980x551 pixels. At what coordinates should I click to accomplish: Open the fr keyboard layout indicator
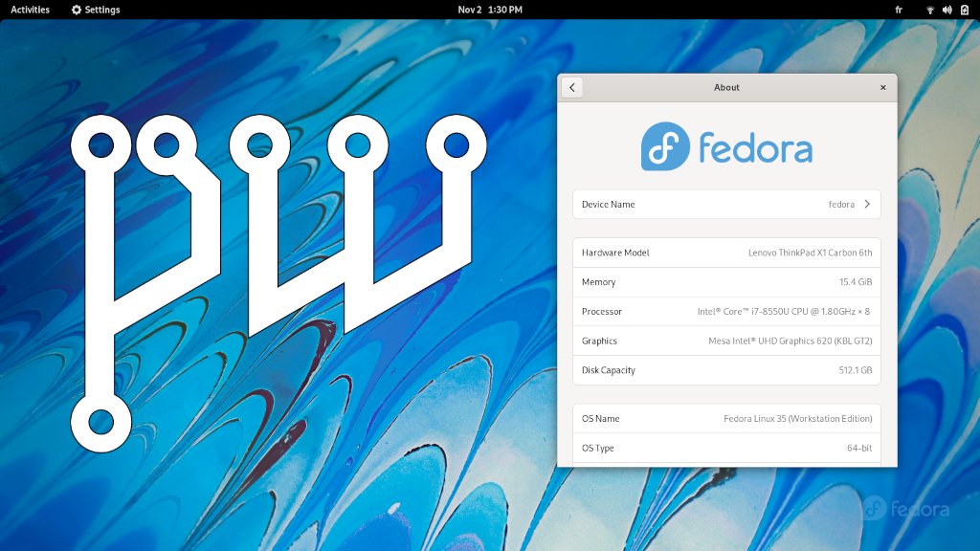click(899, 10)
